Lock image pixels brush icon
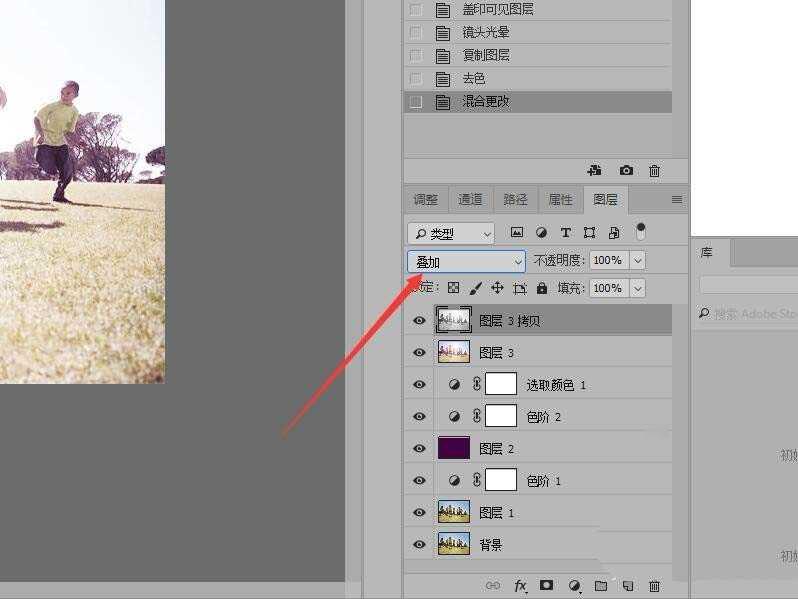Viewport: 798px width, 599px height. [475, 289]
